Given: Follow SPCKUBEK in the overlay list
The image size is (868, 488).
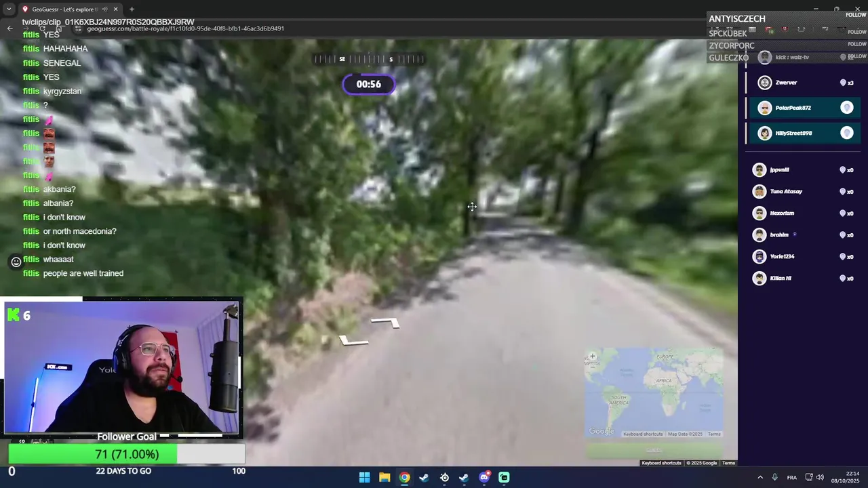Looking at the screenshot, I should click(x=856, y=32).
